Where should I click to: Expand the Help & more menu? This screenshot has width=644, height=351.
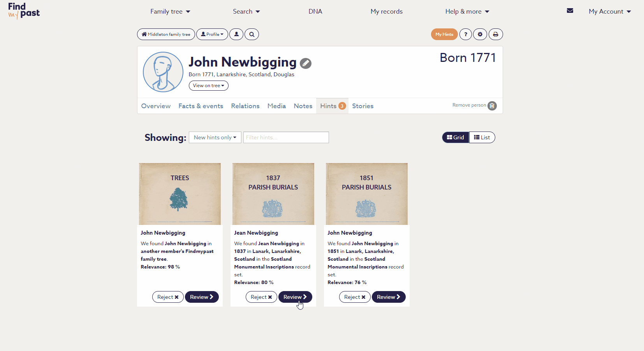click(x=467, y=11)
